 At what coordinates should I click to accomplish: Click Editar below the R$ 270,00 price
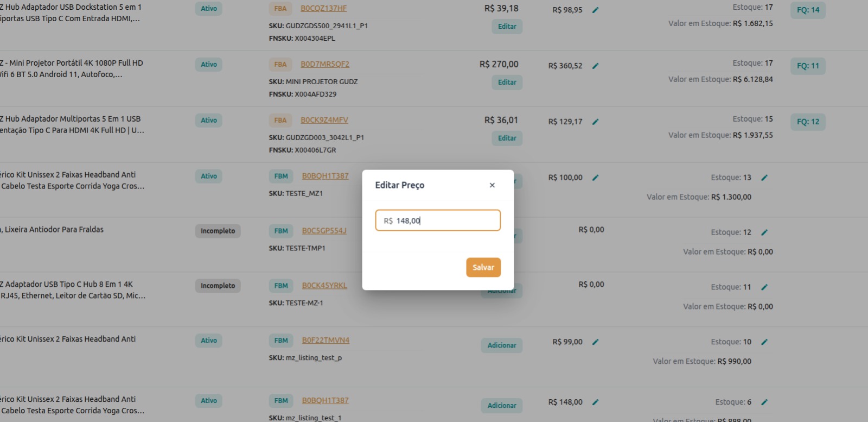click(507, 83)
